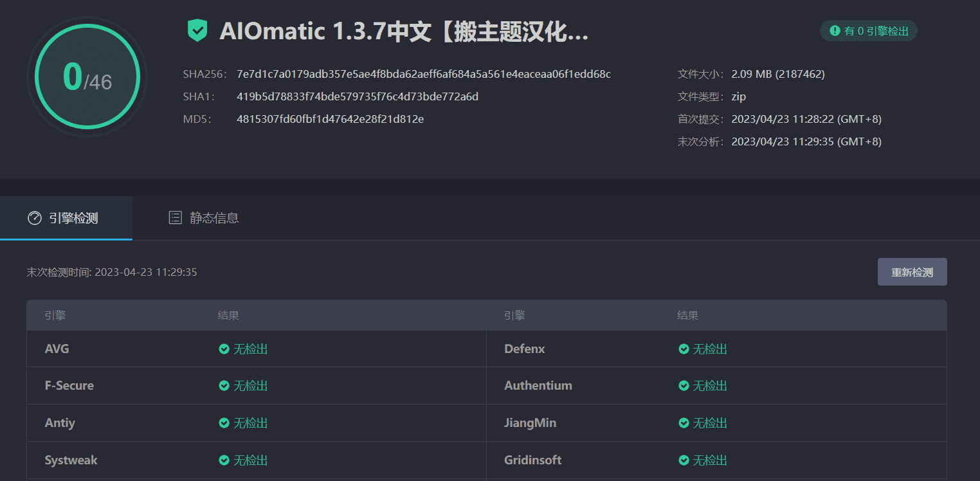Click the left 结果 column header
This screenshot has width=980, height=481.
pyautogui.click(x=228, y=315)
